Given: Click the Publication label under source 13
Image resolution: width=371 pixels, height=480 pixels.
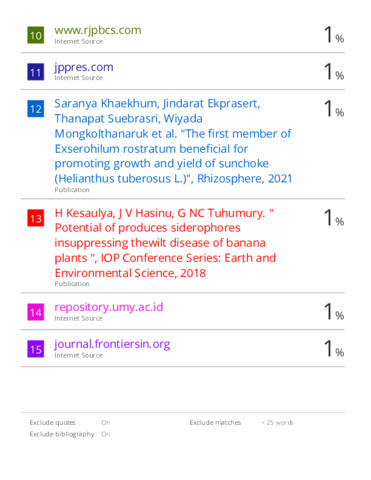Looking at the screenshot, I should (x=72, y=284).
